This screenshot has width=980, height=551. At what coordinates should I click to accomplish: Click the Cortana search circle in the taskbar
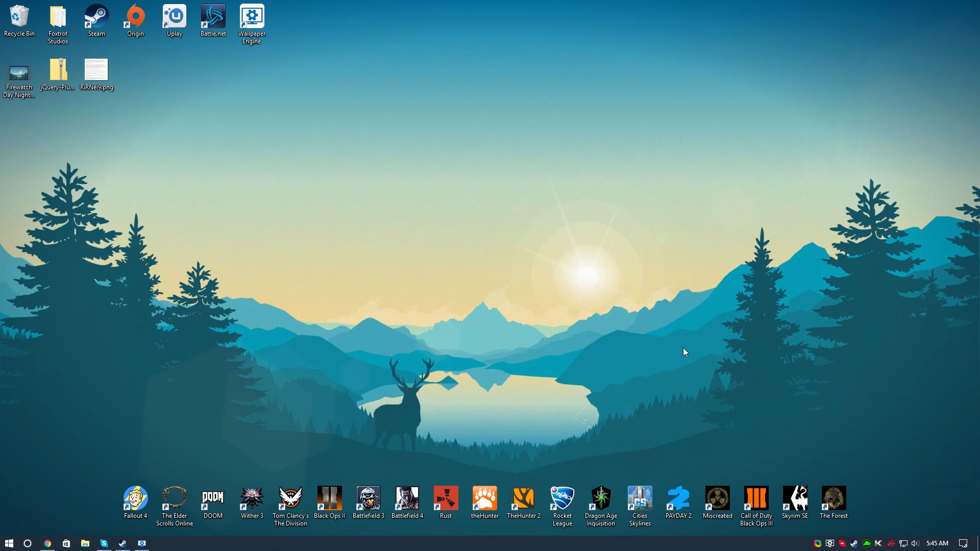(x=28, y=543)
